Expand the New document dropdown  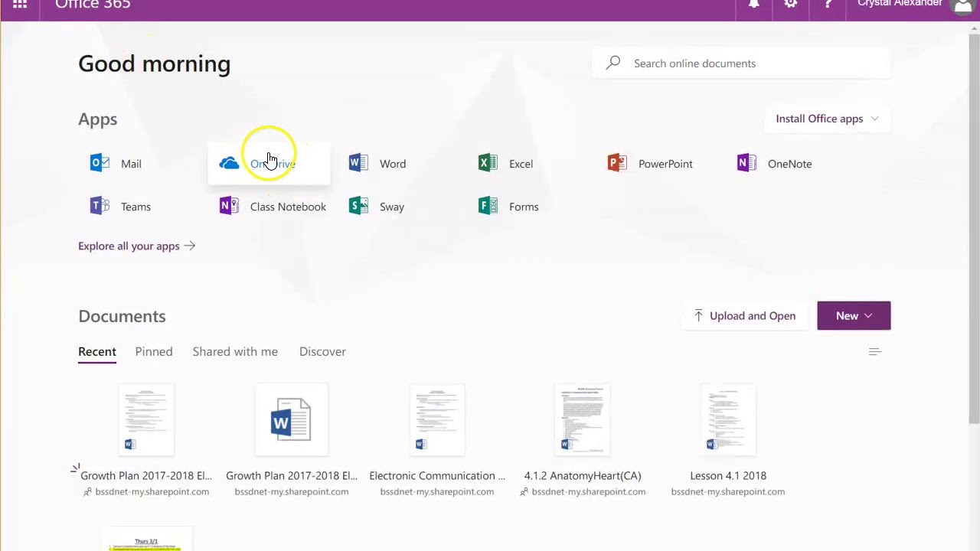tap(854, 315)
